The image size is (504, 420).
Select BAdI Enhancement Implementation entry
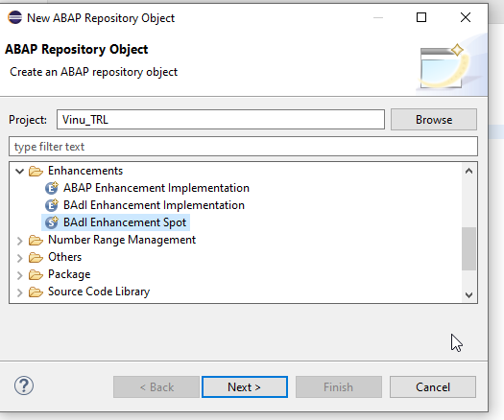(x=154, y=205)
